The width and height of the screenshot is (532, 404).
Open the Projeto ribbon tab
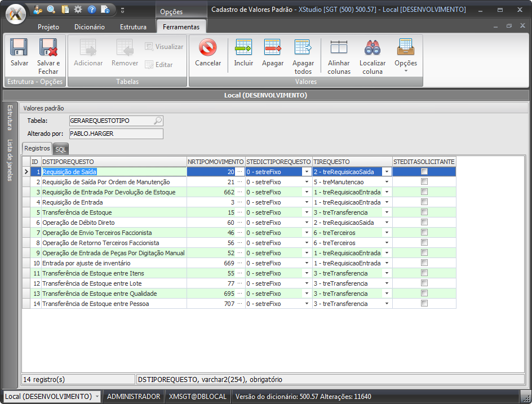click(48, 27)
